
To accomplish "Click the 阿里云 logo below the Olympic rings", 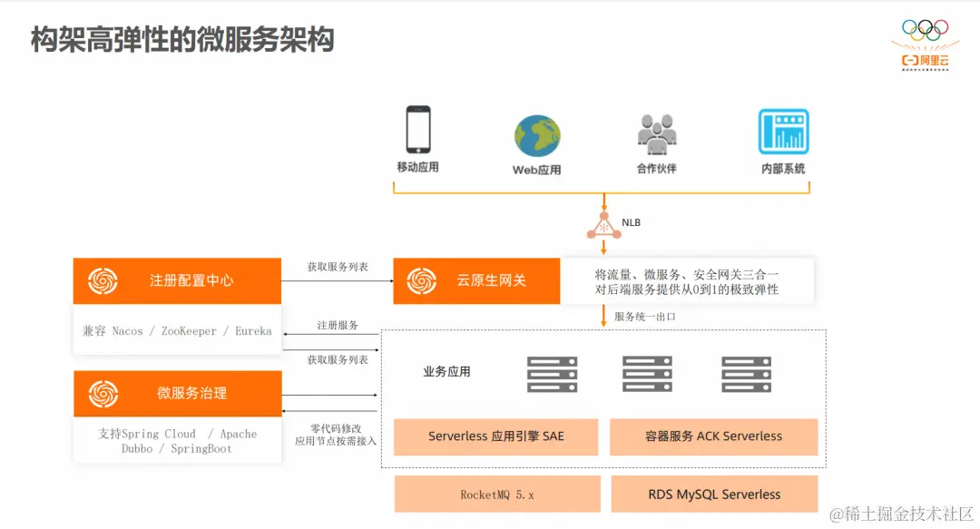I will (924, 61).
